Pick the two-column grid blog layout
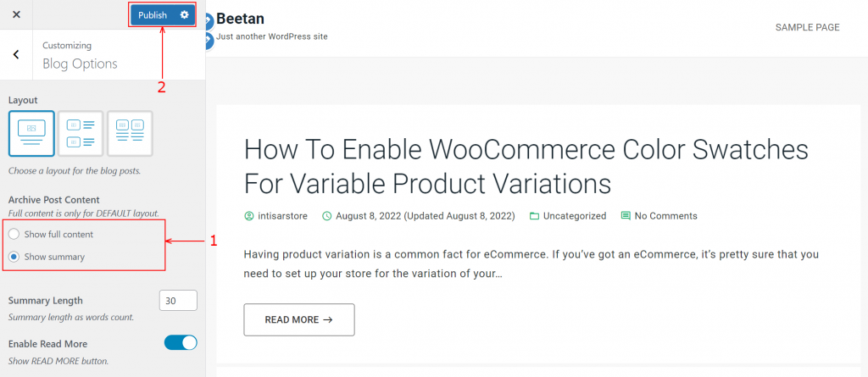868x377 pixels. point(130,133)
